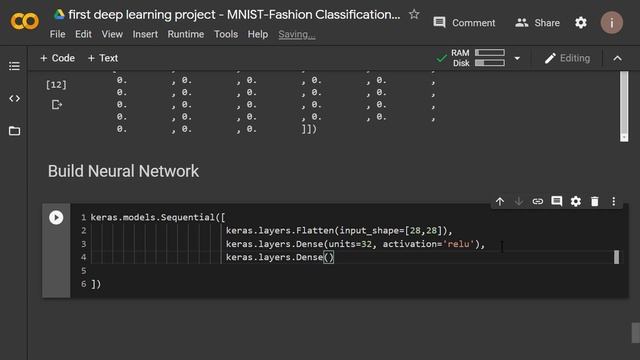
Task: Open the Comment panel
Action: (464, 23)
